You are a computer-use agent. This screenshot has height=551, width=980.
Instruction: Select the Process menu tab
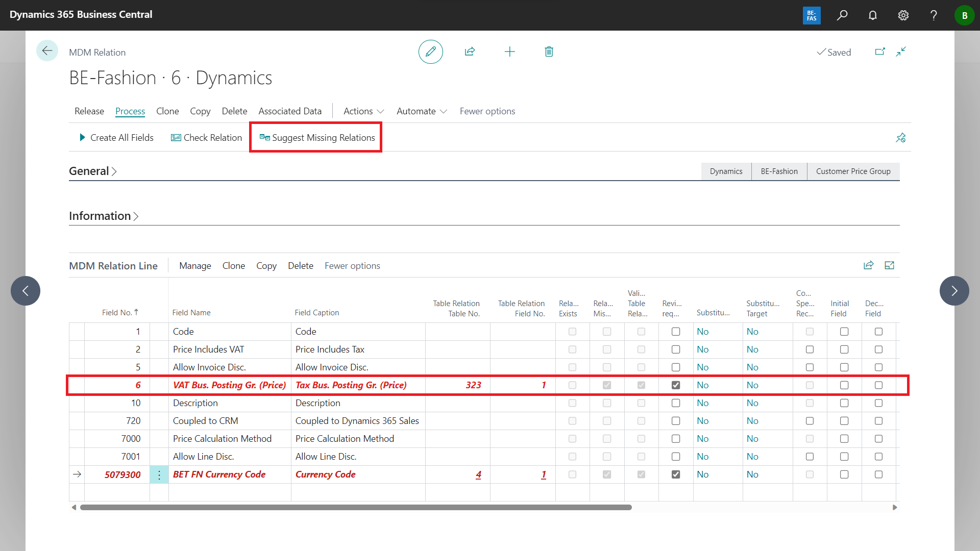(x=130, y=111)
